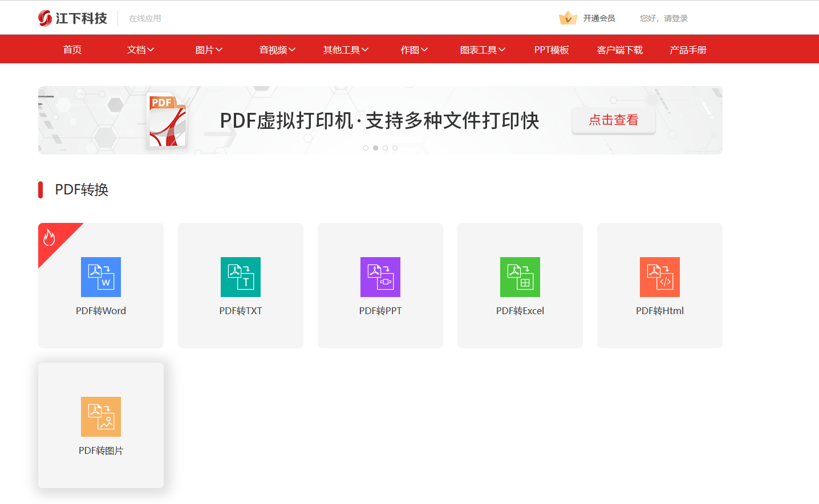819x504 pixels.
Task: Click the 您好，请登录 login link
Action: tap(664, 18)
